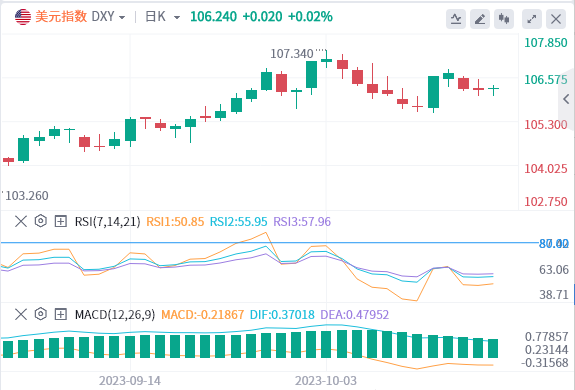Click the US flag icon
Image resolution: width=575 pixels, height=390 pixels.
coord(23,17)
